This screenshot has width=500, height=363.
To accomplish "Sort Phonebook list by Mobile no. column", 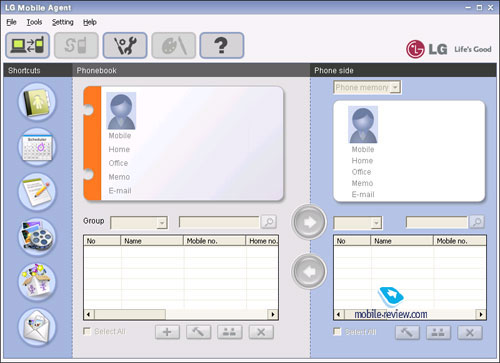I will coord(214,241).
